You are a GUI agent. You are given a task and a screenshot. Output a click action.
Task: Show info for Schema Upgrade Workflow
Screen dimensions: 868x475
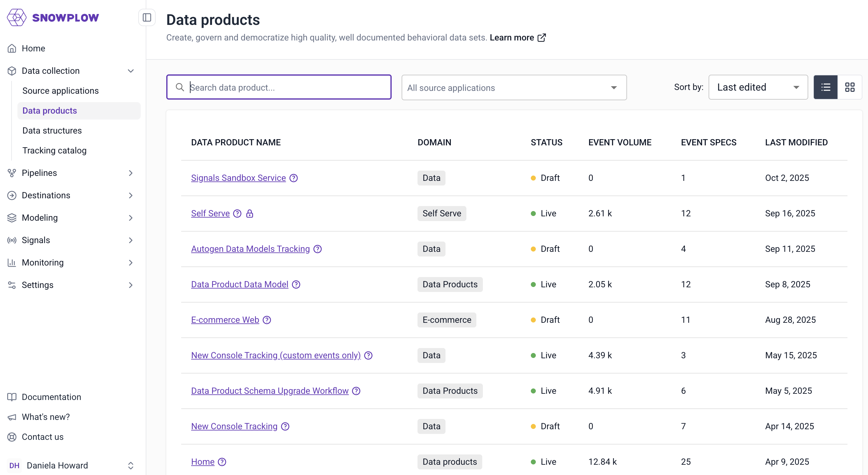(356, 391)
